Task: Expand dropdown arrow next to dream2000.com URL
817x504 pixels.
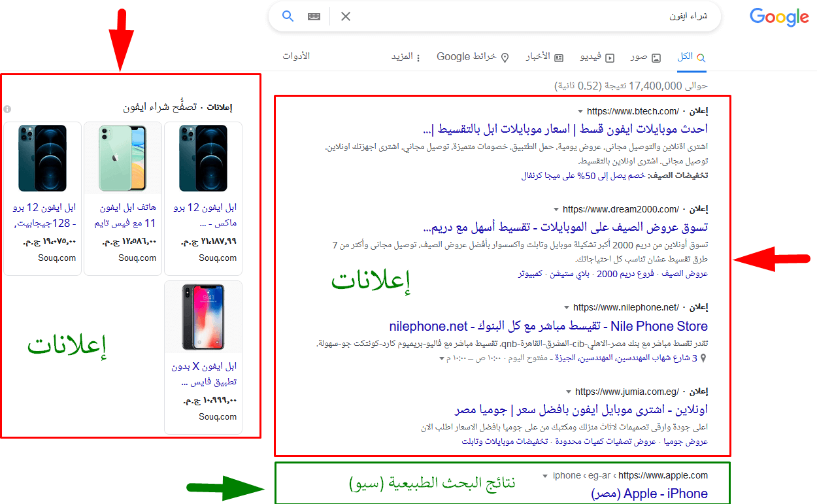Action: pos(556,209)
